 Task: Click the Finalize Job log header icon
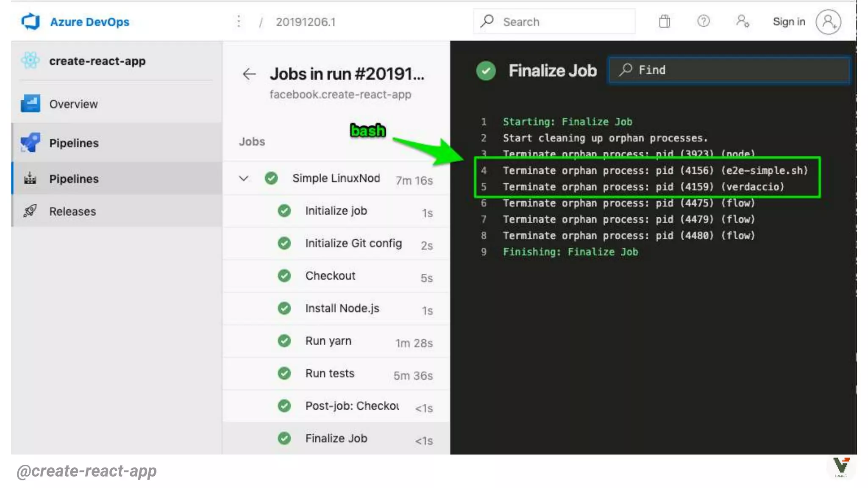tap(486, 71)
